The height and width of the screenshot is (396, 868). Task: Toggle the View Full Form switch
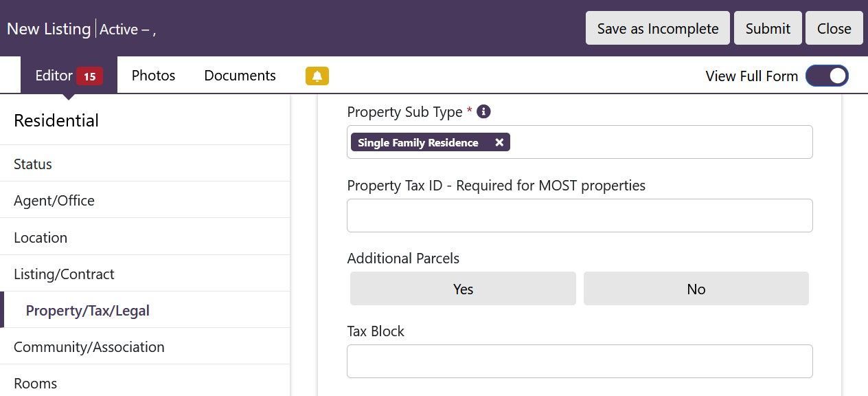tap(827, 76)
